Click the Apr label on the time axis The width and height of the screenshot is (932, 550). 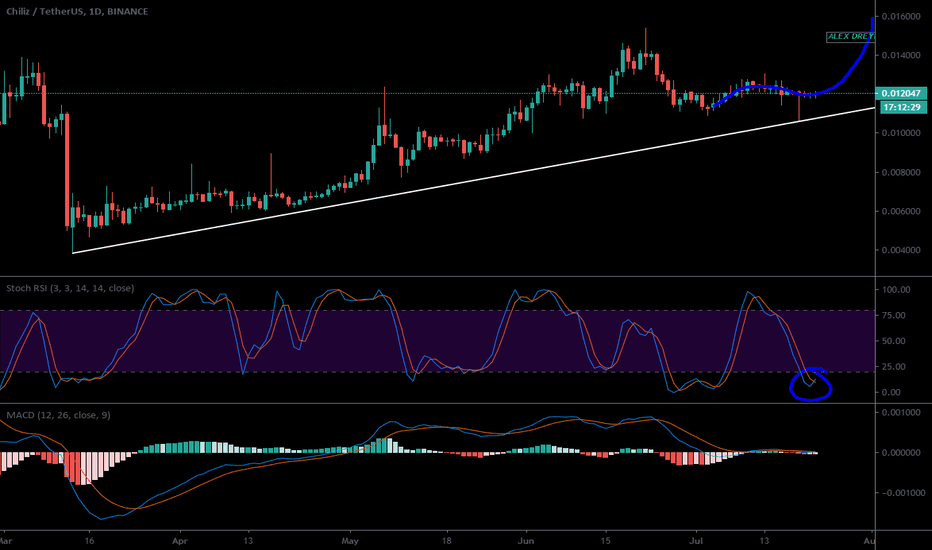point(180,541)
